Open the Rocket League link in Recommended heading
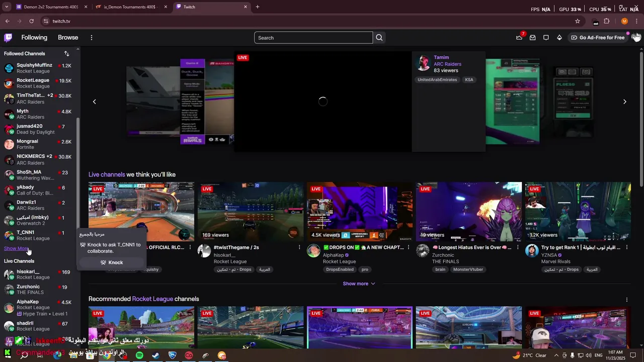644x362 pixels. coord(152,299)
